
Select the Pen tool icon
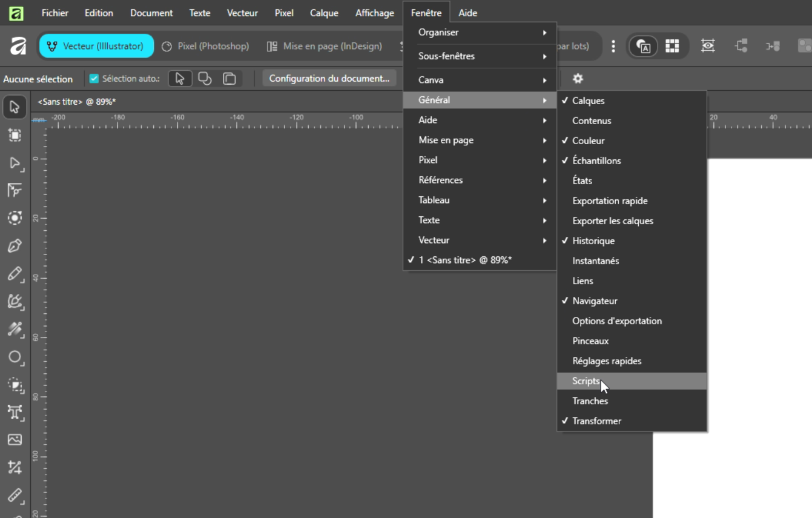tap(15, 246)
